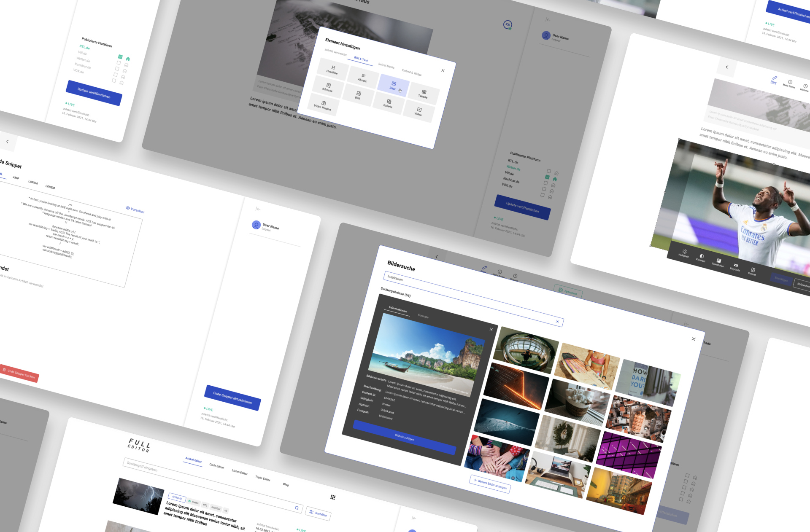Click the Bild hinzufügen button

(405, 438)
